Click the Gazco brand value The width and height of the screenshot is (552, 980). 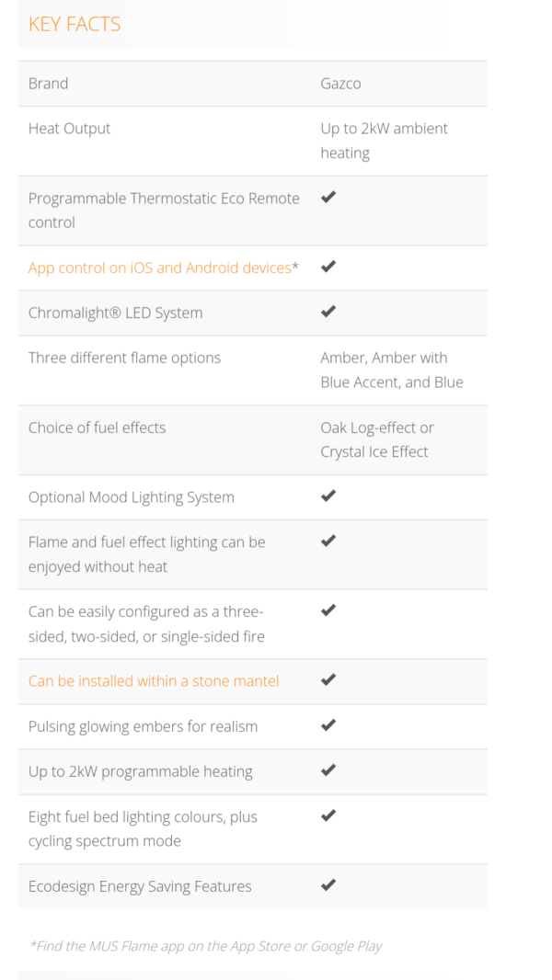[340, 83]
